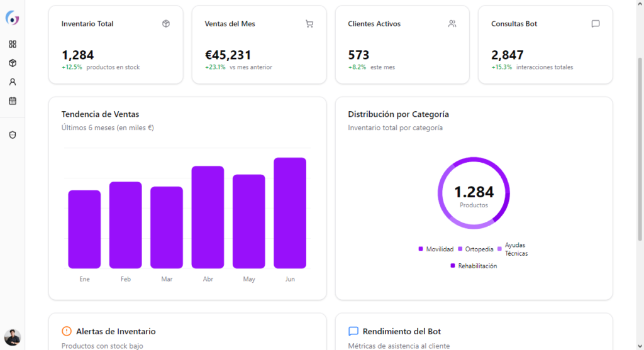Click the alert icon beside Alertas de Inventario
This screenshot has height=350, width=644.
[x=67, y=331]
